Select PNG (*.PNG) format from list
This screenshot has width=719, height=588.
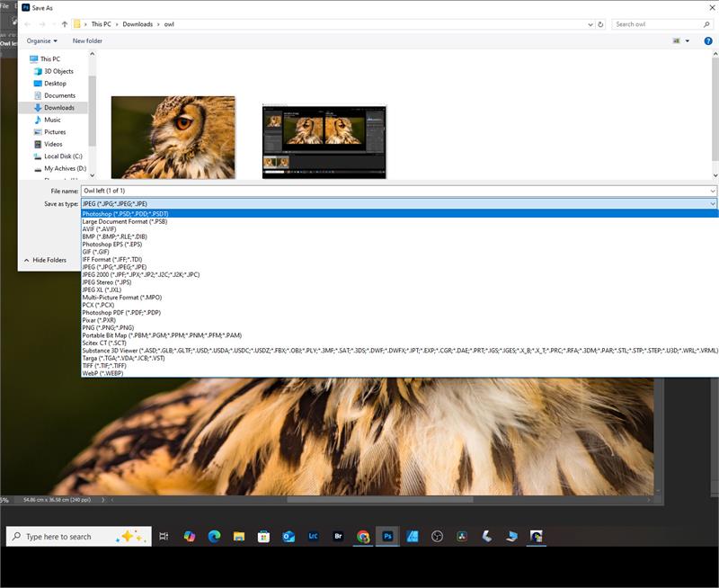pos(108,328)
